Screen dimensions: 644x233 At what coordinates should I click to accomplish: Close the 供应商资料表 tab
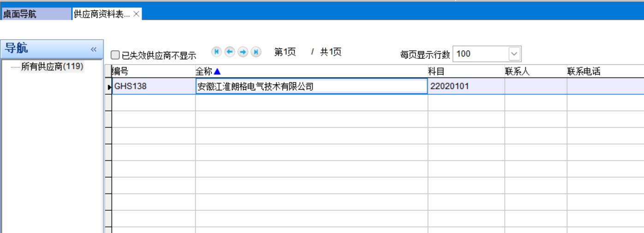tap(136, 14)
